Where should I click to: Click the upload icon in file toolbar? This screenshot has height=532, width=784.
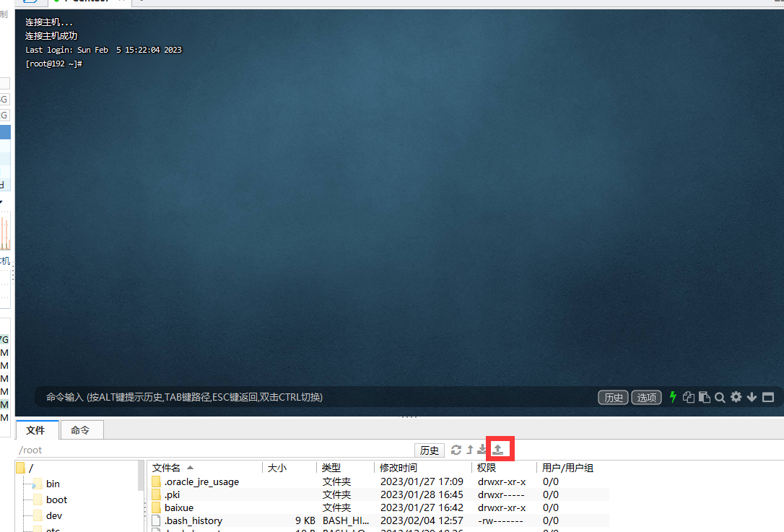point(498,450)
